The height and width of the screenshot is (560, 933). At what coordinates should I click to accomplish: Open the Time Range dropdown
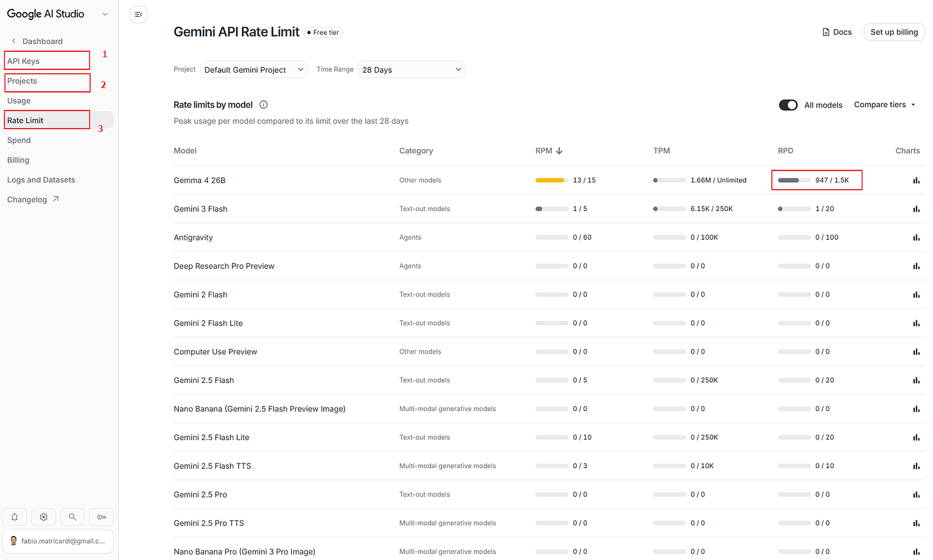click(412, 70)
